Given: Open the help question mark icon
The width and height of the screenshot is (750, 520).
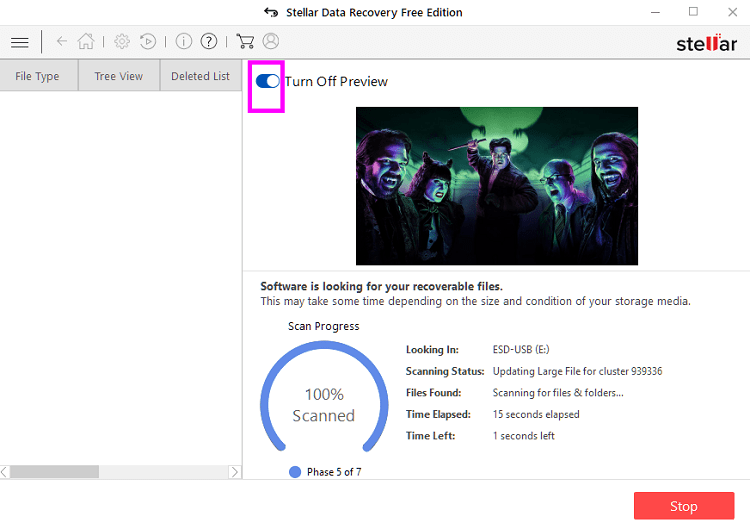Looking at the screenshot, I should pyautogui.click(x=209, y=42).
